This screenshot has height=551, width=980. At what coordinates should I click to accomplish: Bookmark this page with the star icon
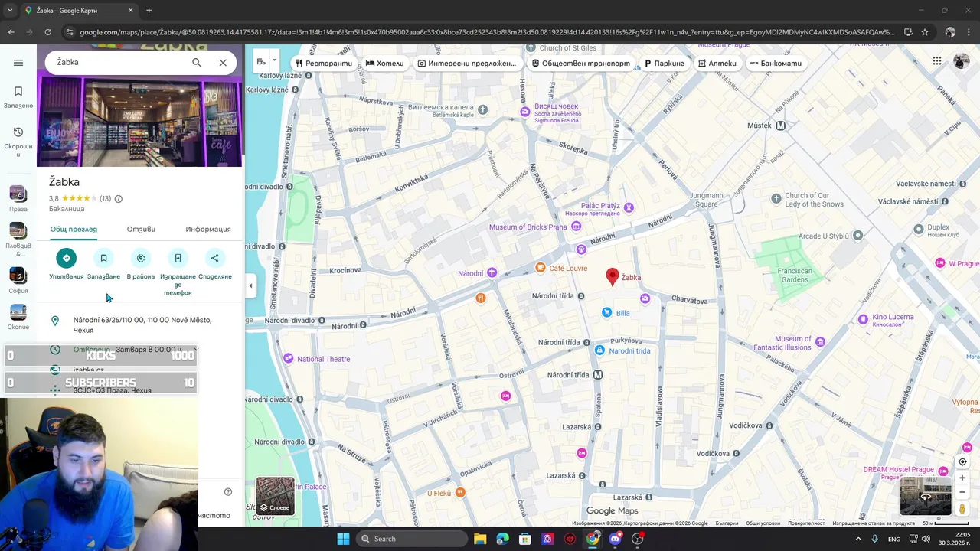(925, 32)
